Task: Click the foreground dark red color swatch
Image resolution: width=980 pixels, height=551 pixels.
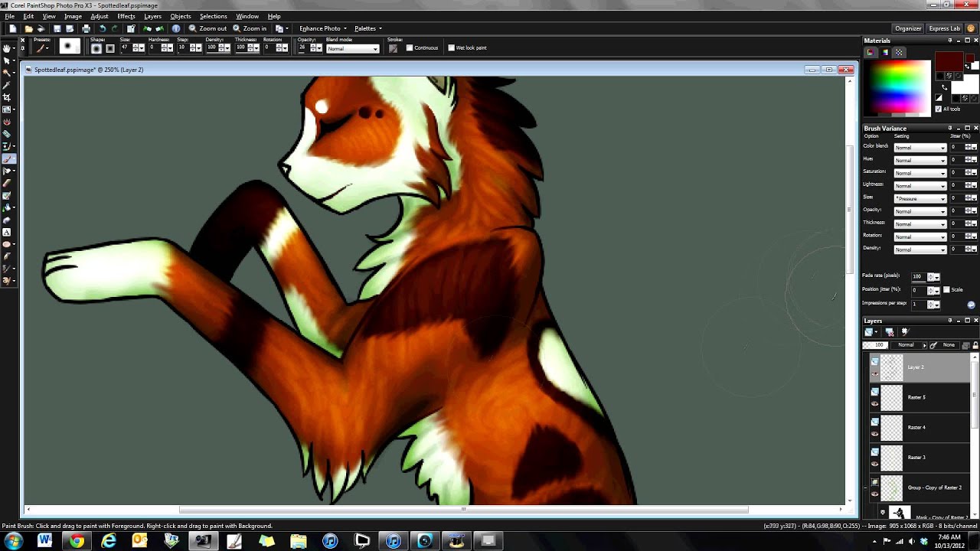Action: [949, 62]
